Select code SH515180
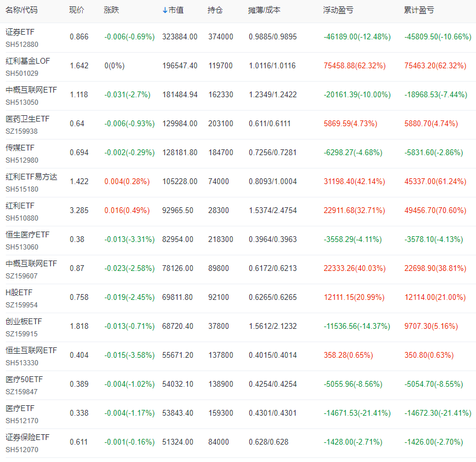 [22, 189]
